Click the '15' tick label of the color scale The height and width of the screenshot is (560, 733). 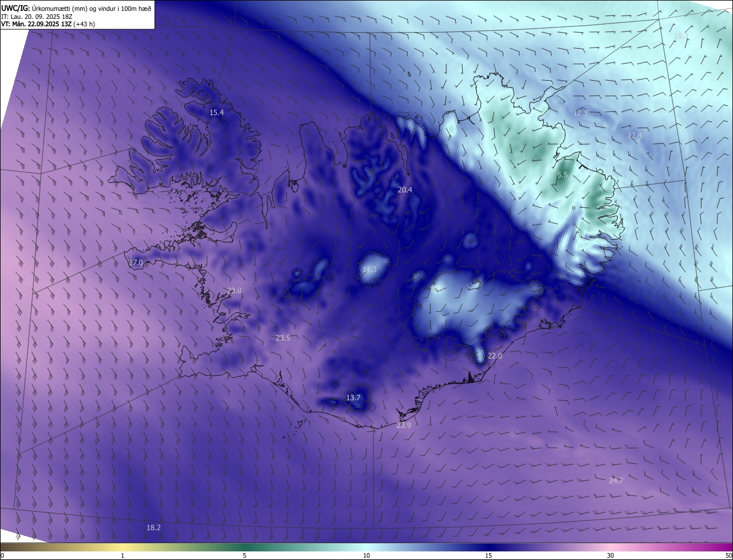click(488, 555)
